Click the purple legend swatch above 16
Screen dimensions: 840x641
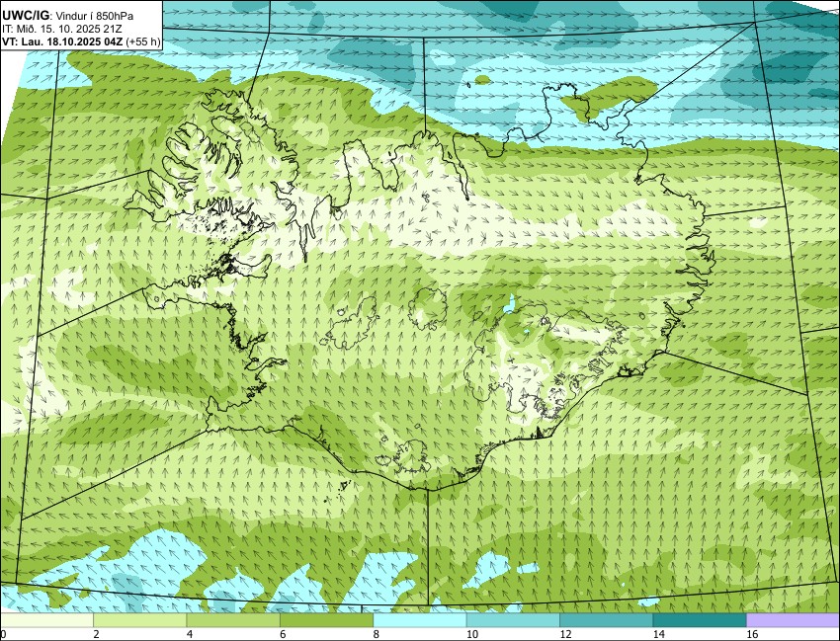click(x=793, y=620)
